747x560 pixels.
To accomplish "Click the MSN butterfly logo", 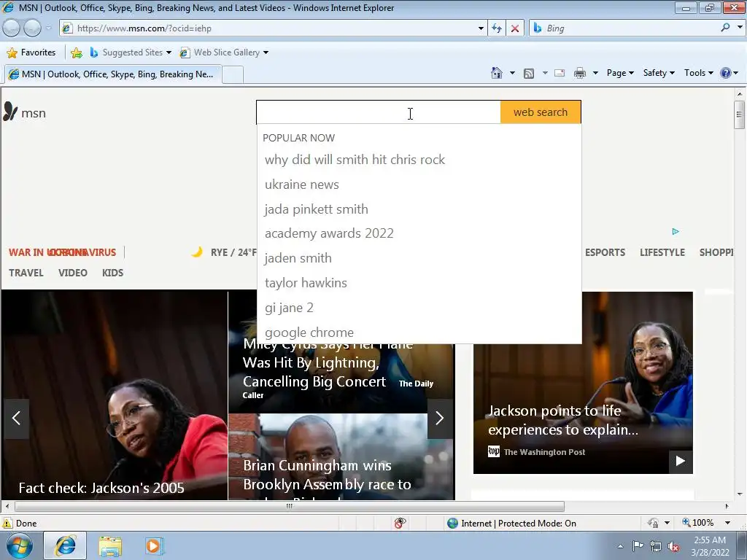I will click(x=10, y=112).
